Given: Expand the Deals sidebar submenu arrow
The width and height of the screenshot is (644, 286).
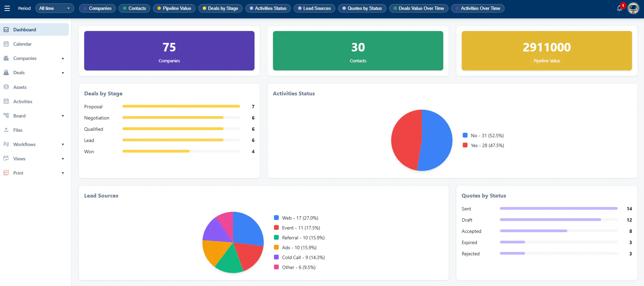Looking at the screenshot, I should pos(63,73).
